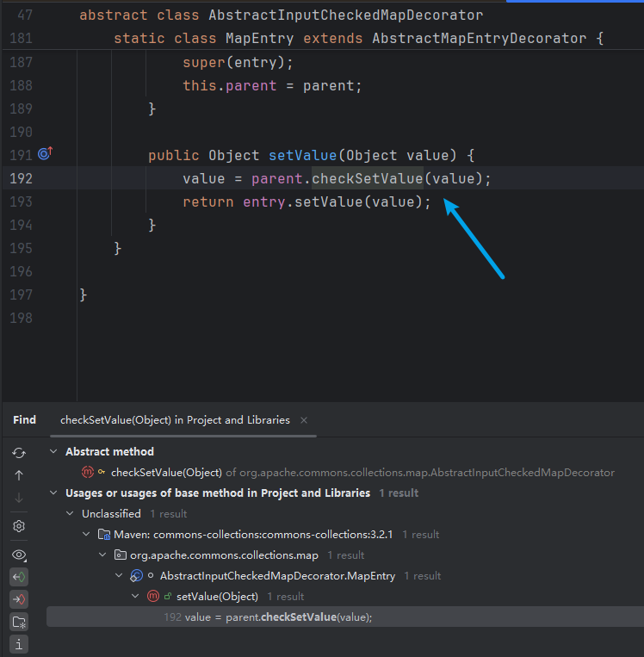Image resolution: width=644 pixels, height=657 pixels.
Task: Click sticky header abstract class AbstractInputCheckedMapDecorator
Action: (x=282, y=15)
